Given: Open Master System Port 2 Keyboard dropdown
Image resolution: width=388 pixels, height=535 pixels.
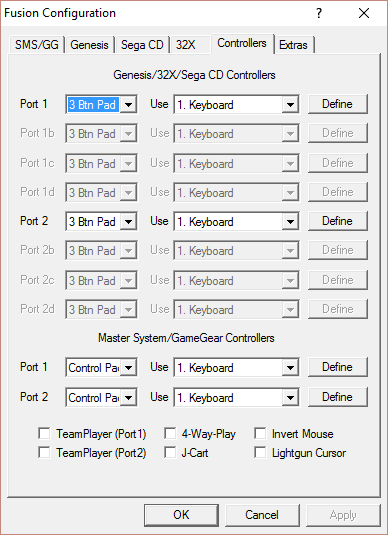Looking at the screenshot, I should pyautogui.click(x=236, y=397).
